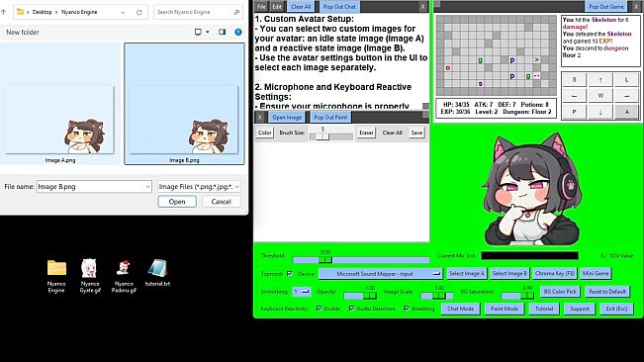The width and height of the screenshot is (644, 362).
Task: Click Select Image A button
Action: 466,273
